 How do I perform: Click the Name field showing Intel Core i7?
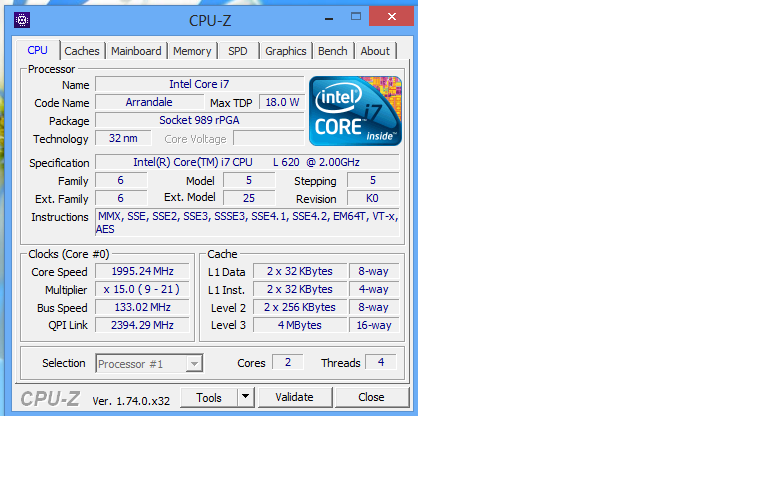coord(199,84)
